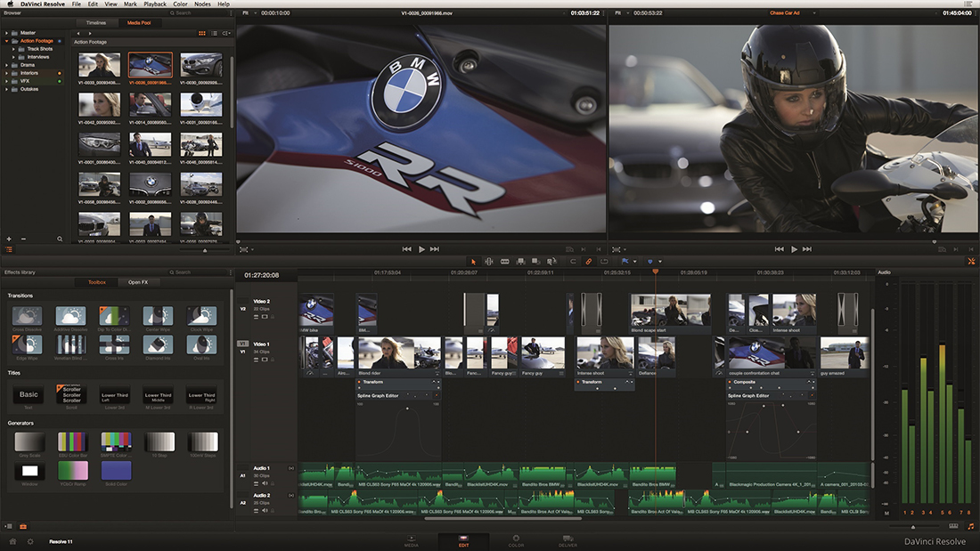Image resolution: width=980 pixels, height=551 pixels.
Task: Toggle Video 1 track enable monitor icon
Action: pos(265,360)
